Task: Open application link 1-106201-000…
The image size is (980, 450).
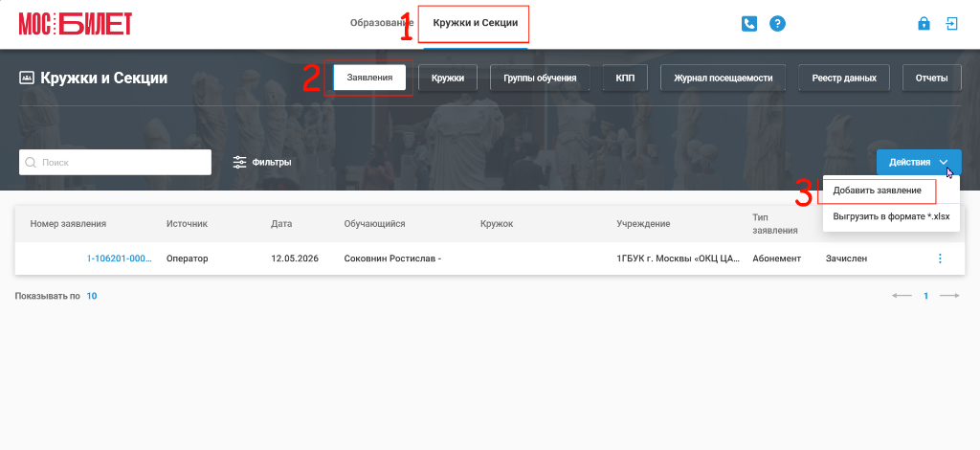Action: 119,259
